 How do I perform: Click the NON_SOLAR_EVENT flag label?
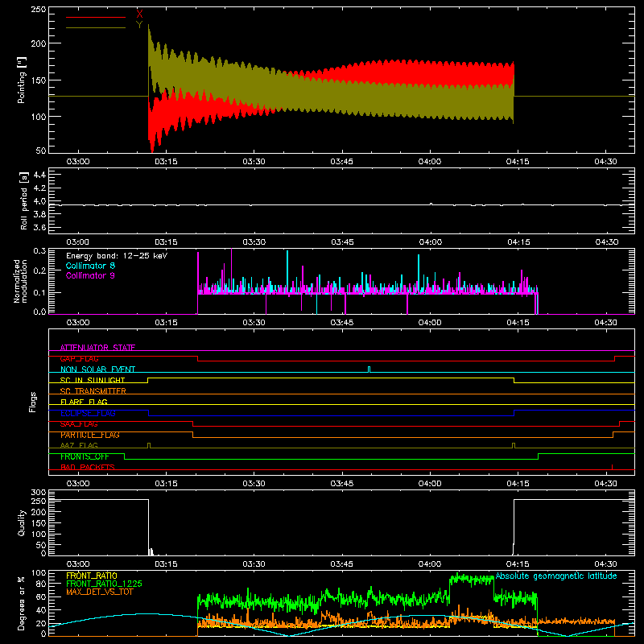coord(97,369)
